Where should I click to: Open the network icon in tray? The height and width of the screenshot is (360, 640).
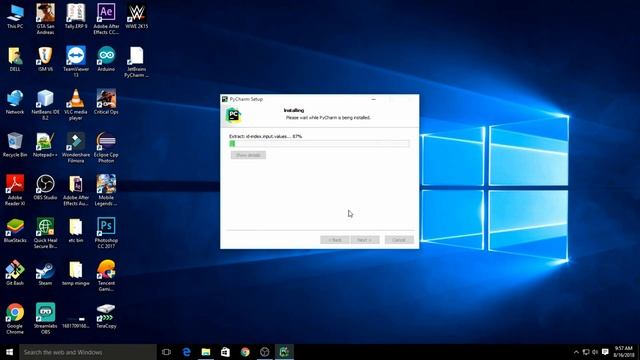click(586, 352)
